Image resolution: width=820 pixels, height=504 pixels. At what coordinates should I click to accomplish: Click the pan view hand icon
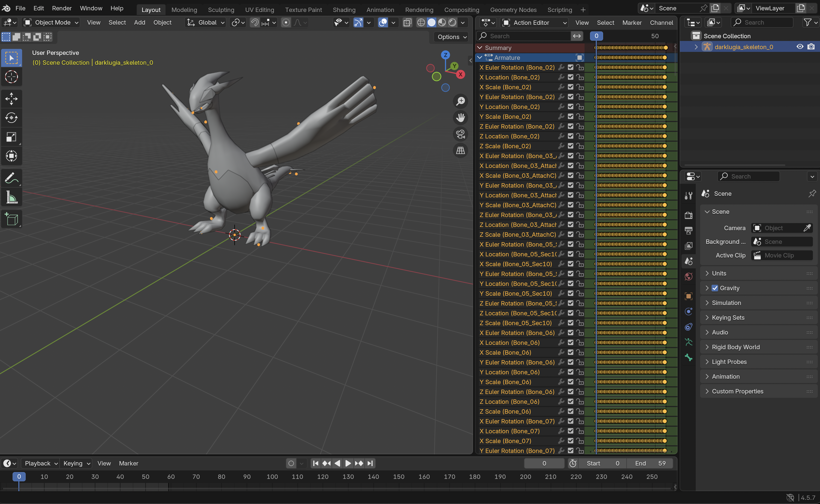461,118
